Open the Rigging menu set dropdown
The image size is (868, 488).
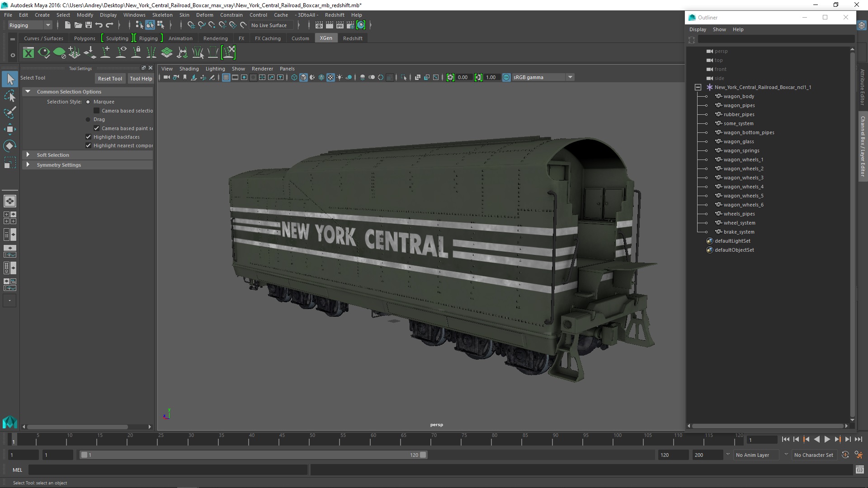[x=30, y=25]
